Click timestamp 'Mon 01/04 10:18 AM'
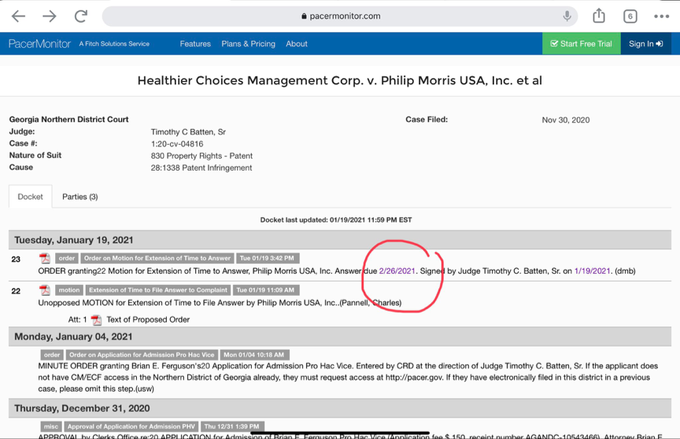This screenshot has height=439, width=680. 254,355
